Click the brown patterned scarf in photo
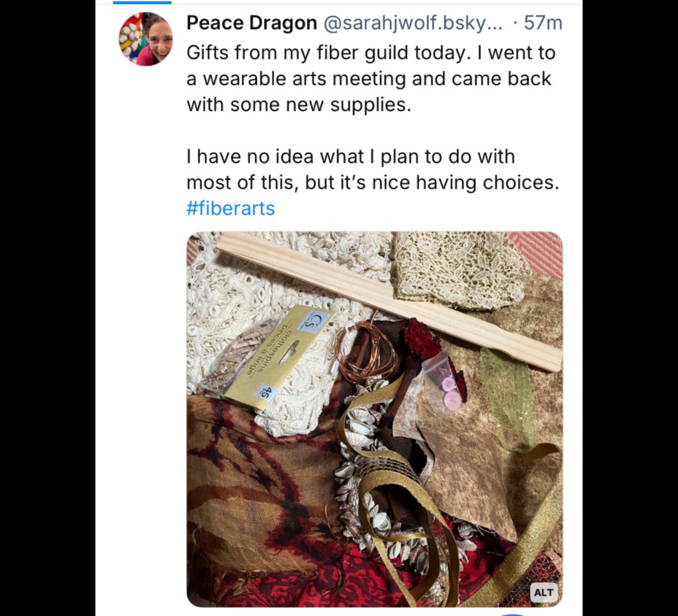The width and height of the screenshot is (678, 616). (x=258, y=476)
